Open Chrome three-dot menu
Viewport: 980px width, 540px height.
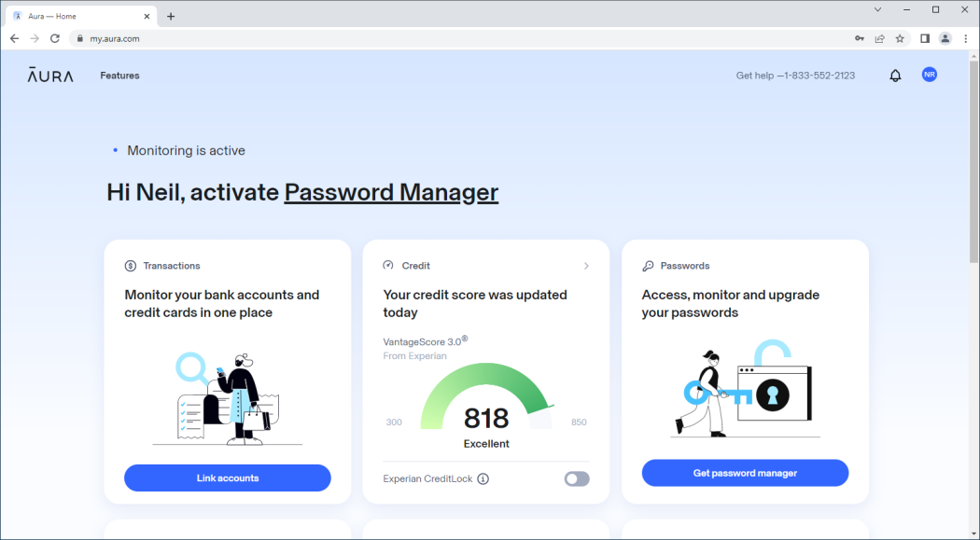[x=966, y=39]
